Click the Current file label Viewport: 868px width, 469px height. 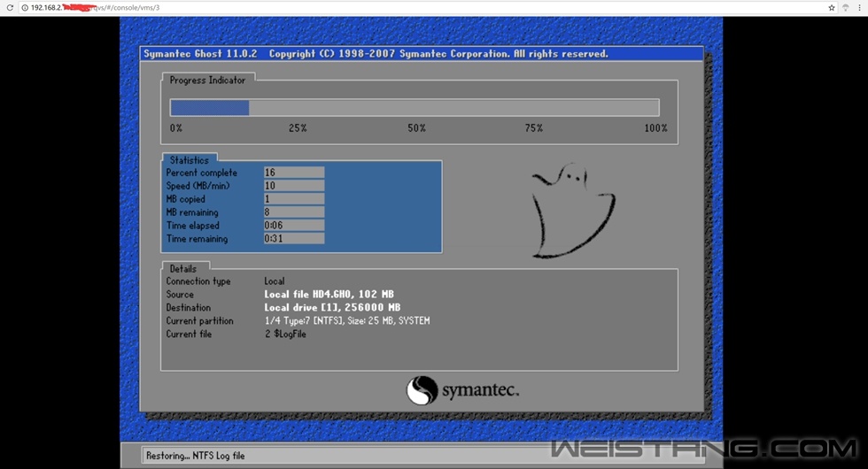point(189,334)
